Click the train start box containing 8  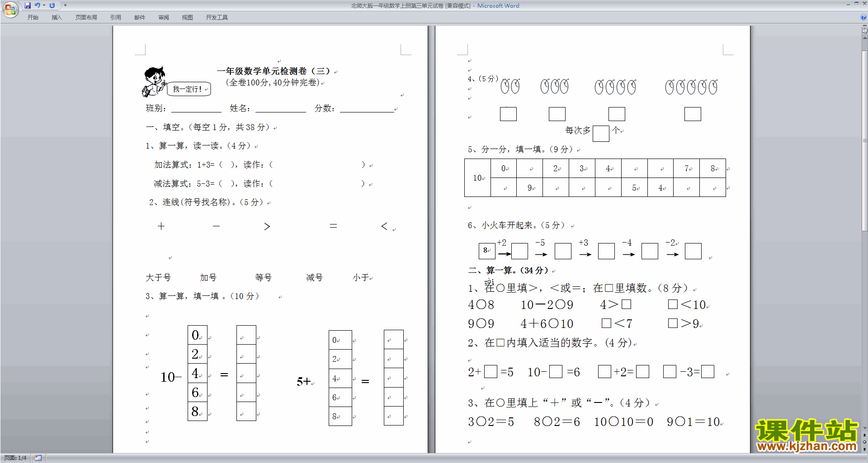[487, 250]
